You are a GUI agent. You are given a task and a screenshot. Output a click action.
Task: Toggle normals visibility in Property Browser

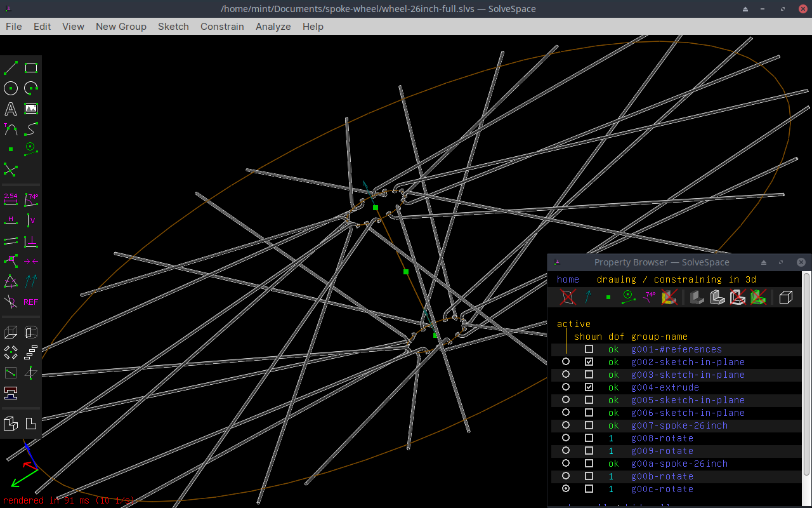tap(588, 297)
